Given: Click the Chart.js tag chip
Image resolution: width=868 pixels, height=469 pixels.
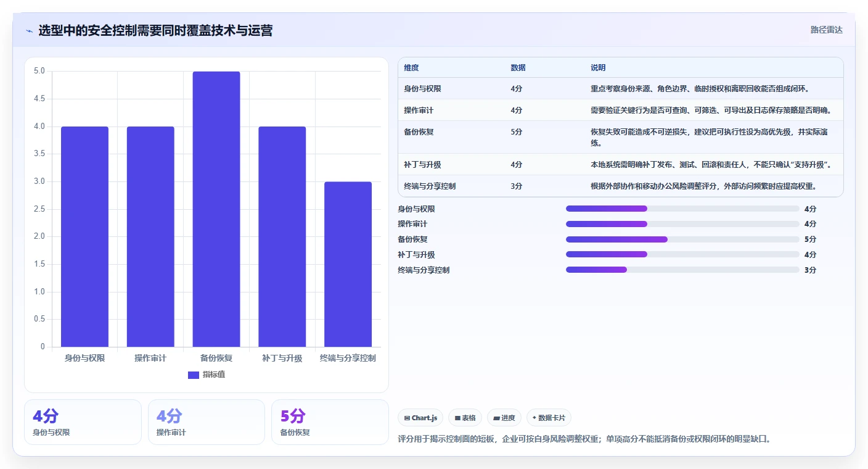Looking at the screenshot, I should tap(420, 418).
